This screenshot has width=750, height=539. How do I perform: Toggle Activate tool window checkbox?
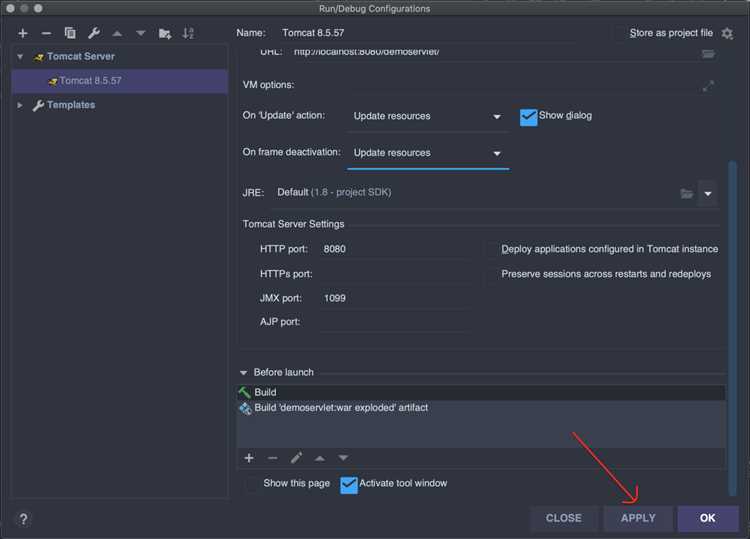pos(349,485)
